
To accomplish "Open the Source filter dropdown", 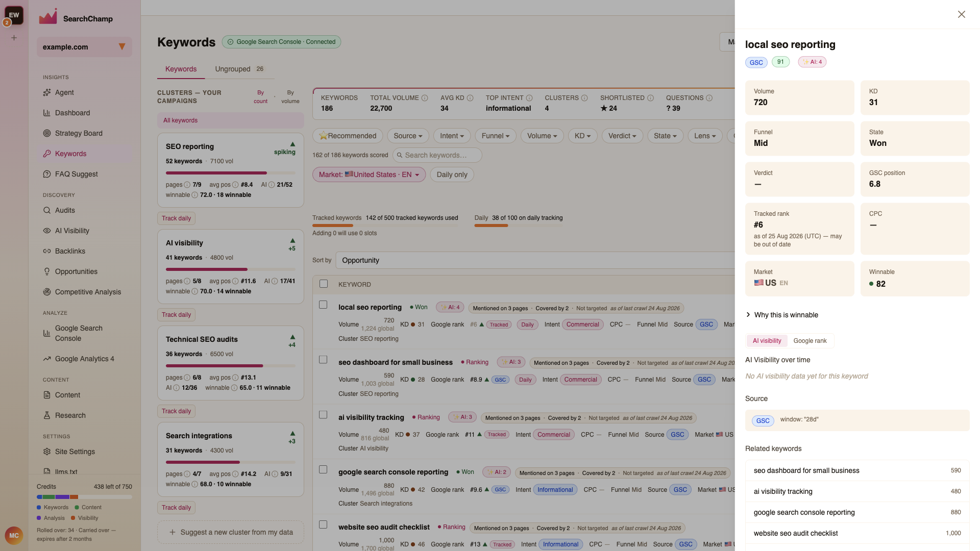I will [408, 136].
